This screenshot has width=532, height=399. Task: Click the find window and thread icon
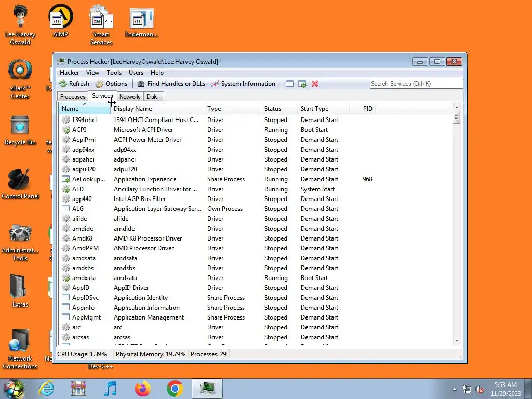click(x=302, y=84)
